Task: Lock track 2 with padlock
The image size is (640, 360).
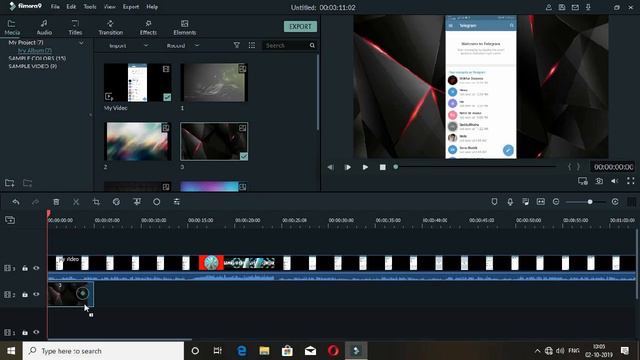Action: 25,294
